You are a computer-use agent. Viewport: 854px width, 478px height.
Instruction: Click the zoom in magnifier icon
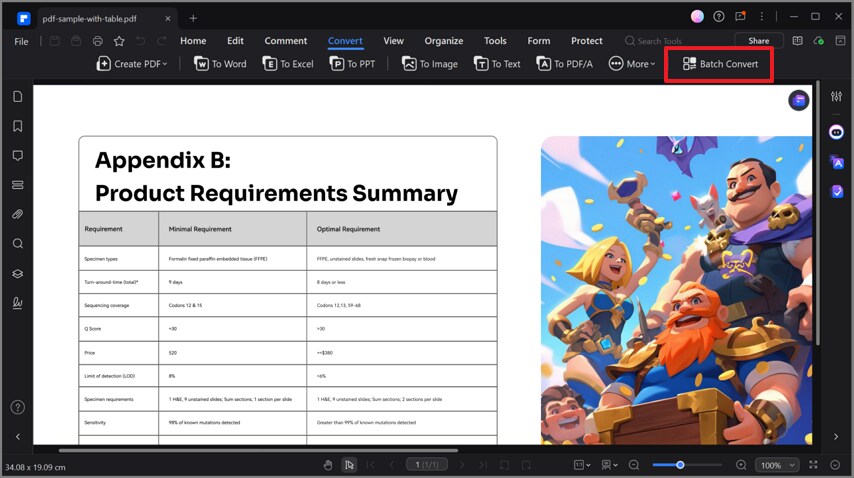[741, 465]
